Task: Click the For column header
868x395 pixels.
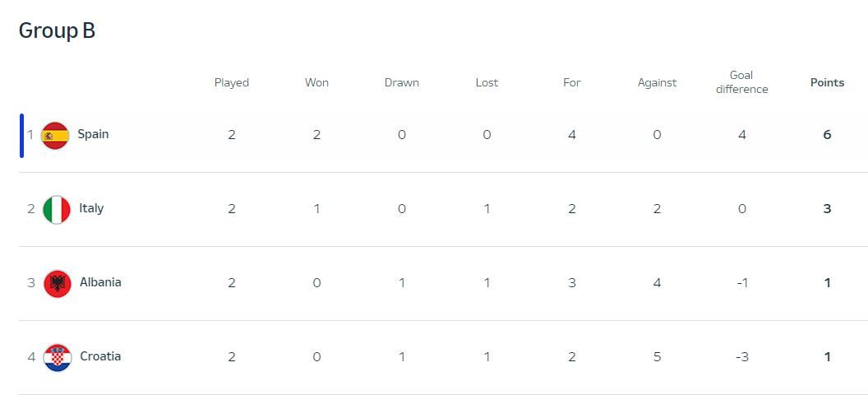Action: (x=572, y=82)
